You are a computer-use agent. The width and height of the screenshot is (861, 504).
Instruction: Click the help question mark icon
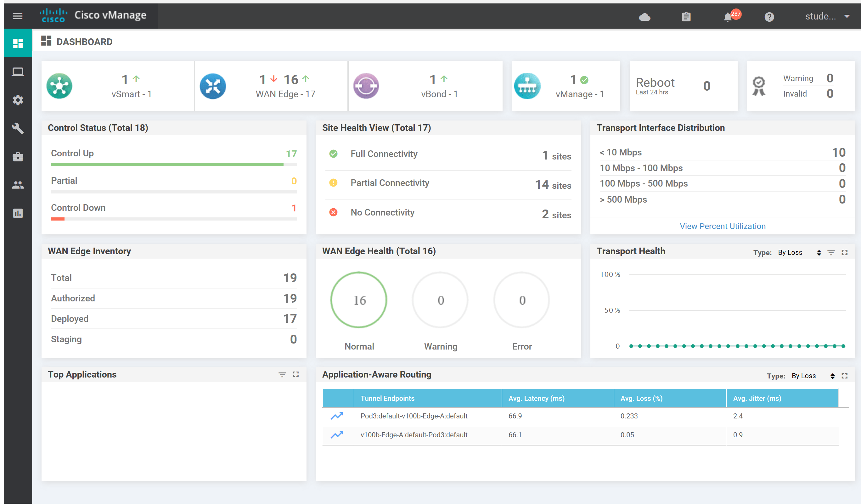click(769, 17)
